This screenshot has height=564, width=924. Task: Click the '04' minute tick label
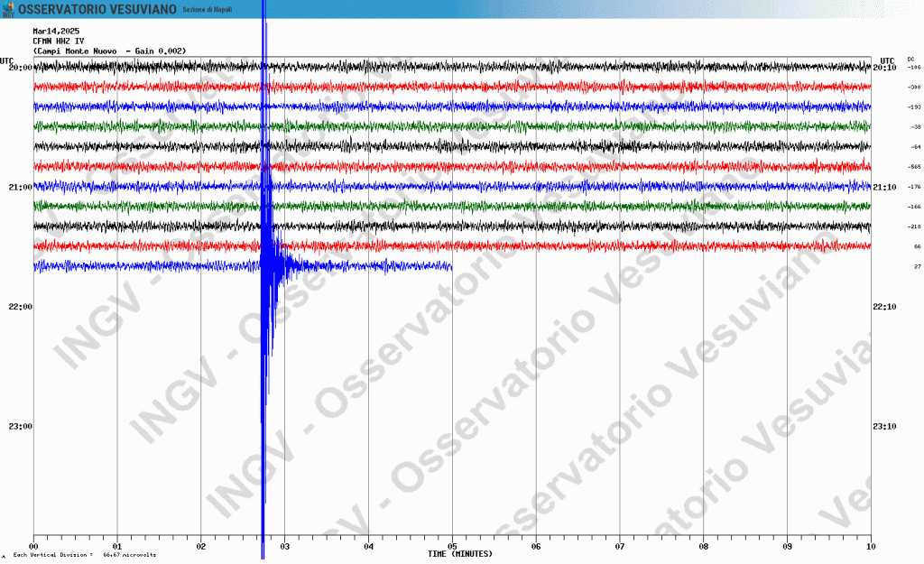[x=368, y=547]
